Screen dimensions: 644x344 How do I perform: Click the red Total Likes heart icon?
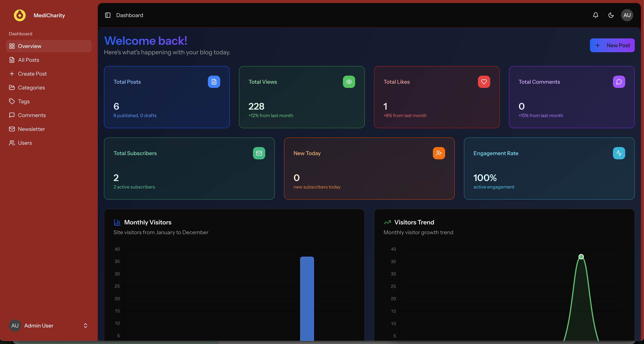(x=484, y=82)
